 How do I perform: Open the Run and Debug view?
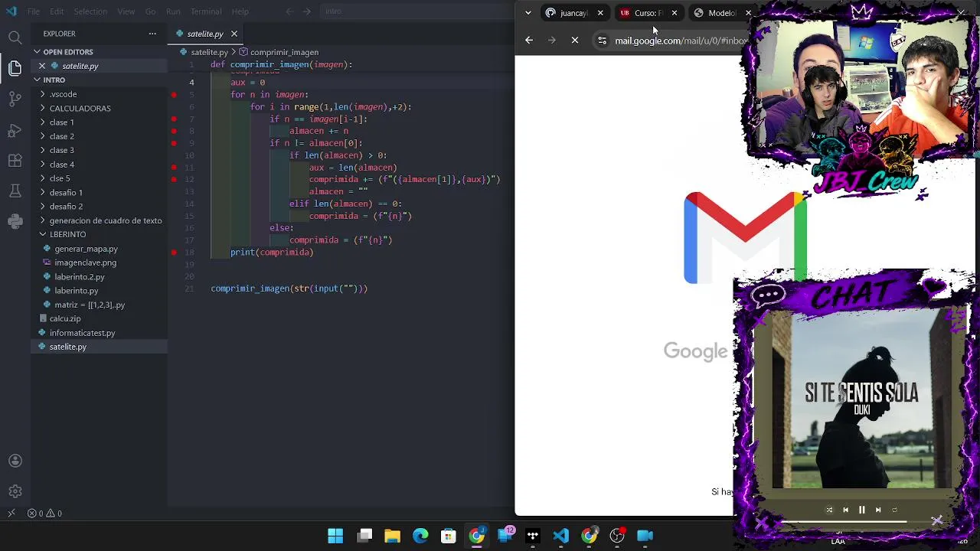(15, 130)
